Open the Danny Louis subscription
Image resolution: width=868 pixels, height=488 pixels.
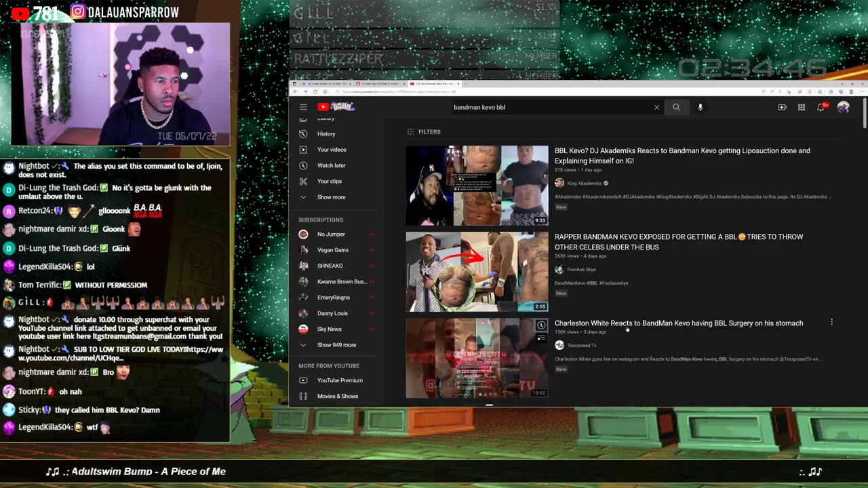[x=337, y=313]
